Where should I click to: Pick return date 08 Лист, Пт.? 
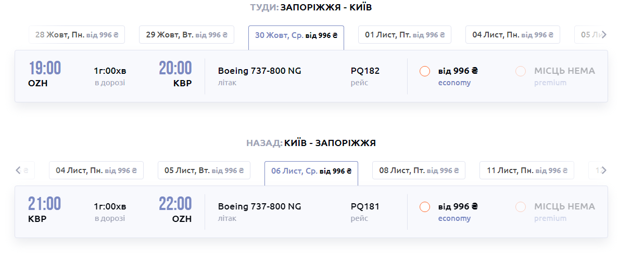pyautogui.click(x=419, y=170)
